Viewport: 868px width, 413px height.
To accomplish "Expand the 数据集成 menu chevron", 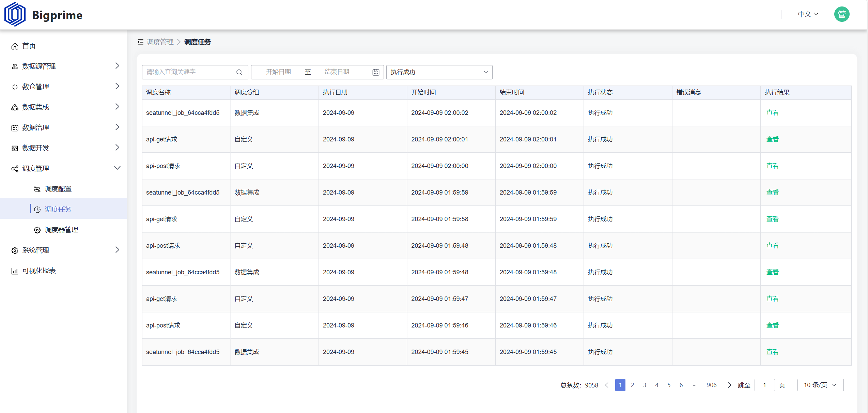I will click(117, 107).
